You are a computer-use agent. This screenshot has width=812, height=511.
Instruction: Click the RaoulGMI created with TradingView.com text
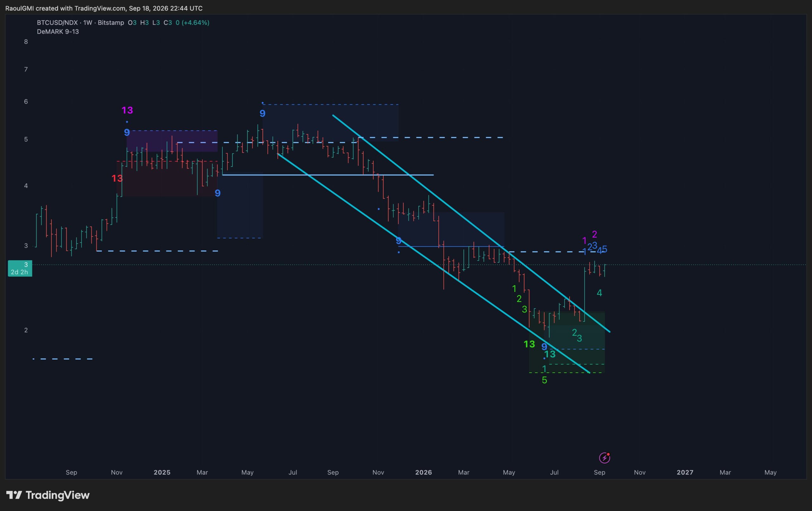(104, 8)
